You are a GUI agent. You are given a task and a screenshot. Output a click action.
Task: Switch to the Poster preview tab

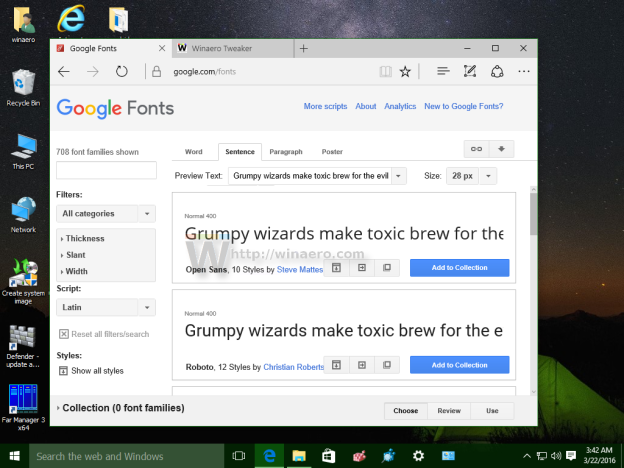click(x=332, y=152)
